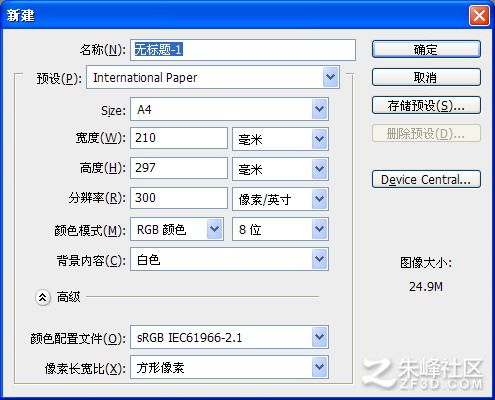
Task: Open the width unit 毫米 dropdown
Action: coord(280,139)
